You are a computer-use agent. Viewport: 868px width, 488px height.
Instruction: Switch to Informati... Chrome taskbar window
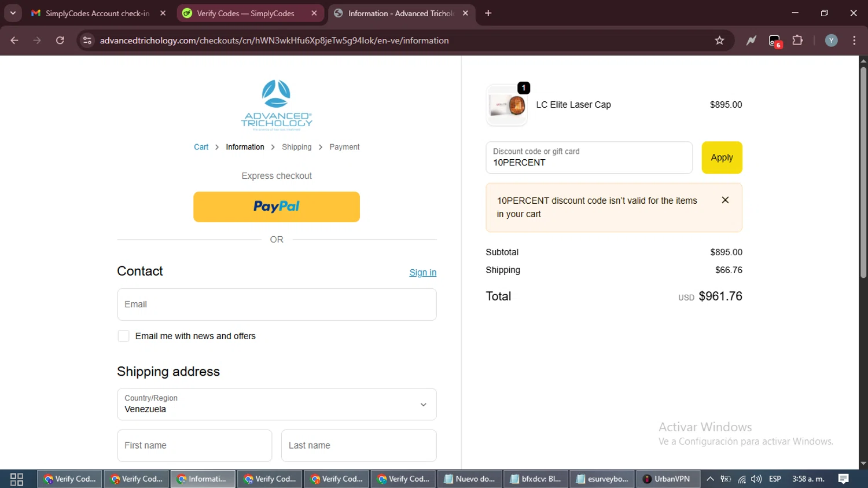(x=203, y=479)
